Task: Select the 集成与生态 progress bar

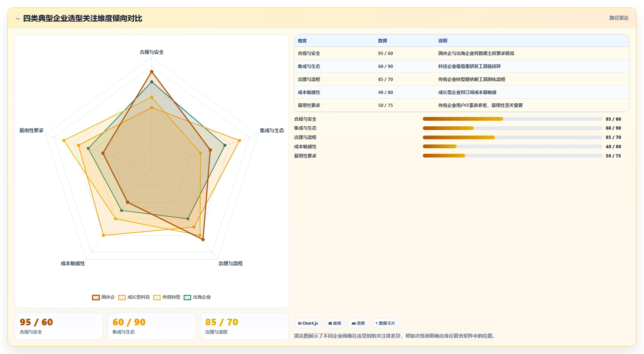Action: pyautogui.click(x=512, y=128)
